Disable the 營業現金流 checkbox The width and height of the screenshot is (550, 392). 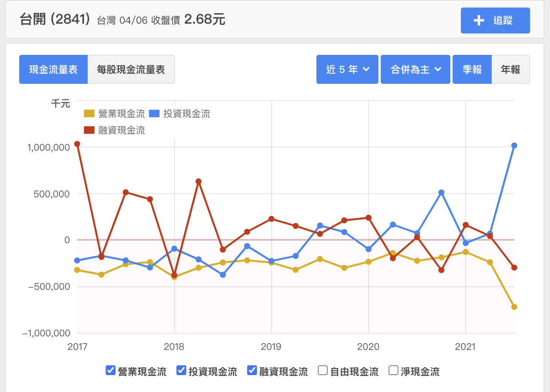(110, 370)
